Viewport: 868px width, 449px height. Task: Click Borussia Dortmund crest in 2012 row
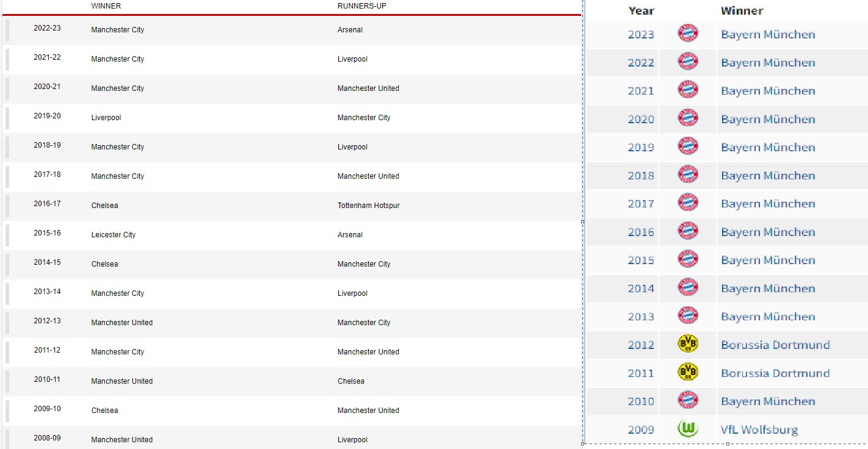687,344
